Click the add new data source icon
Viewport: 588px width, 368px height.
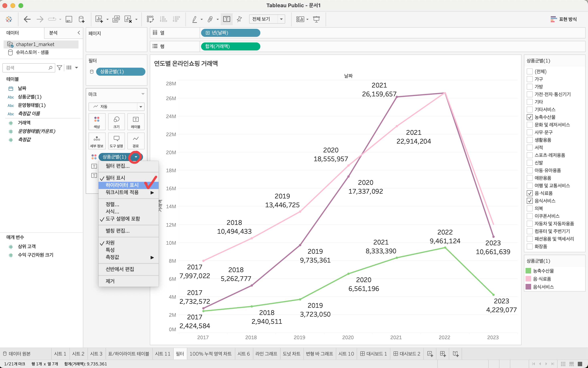(x=82, y=19)
